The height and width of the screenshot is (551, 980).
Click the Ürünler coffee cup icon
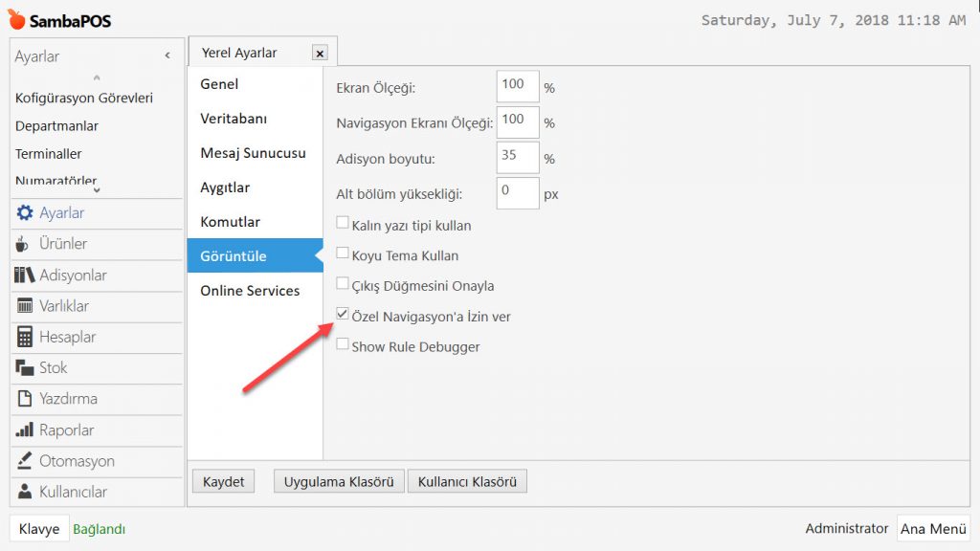tap(24, 244)
